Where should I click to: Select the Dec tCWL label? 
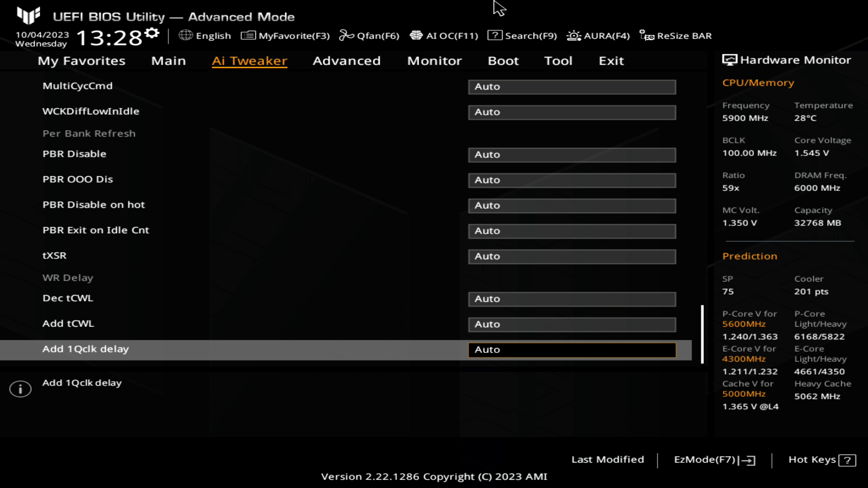click(x=68, y=298)
